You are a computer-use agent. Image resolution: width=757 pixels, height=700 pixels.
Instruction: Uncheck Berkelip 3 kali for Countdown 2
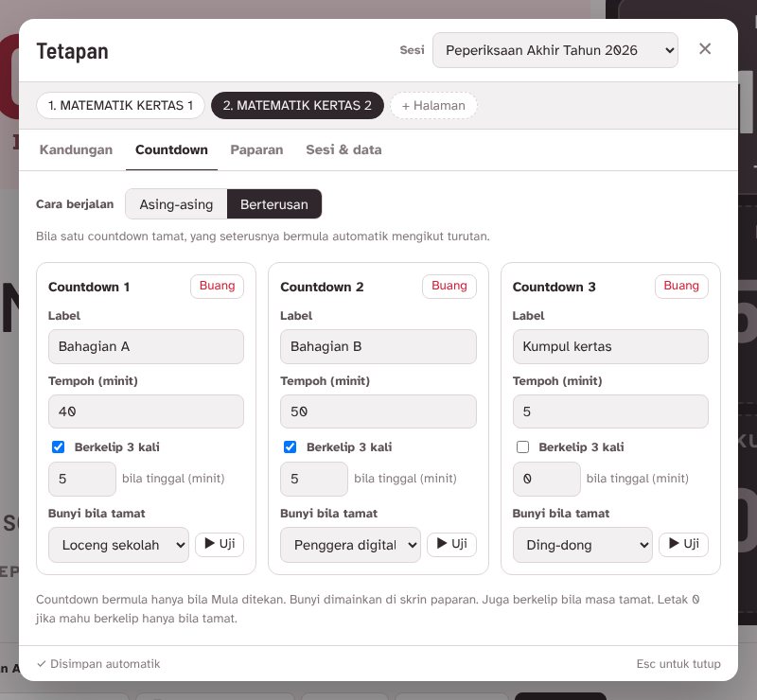coord(290,447)
